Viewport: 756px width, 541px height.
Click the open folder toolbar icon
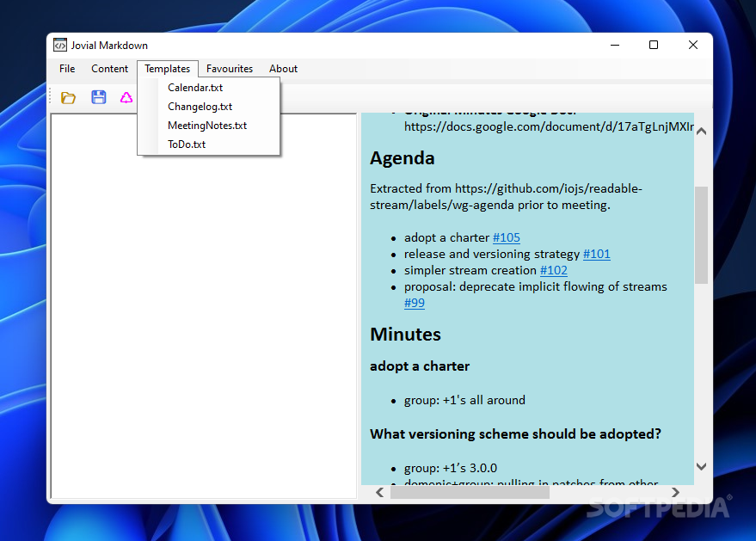click(x=68, y=98)
